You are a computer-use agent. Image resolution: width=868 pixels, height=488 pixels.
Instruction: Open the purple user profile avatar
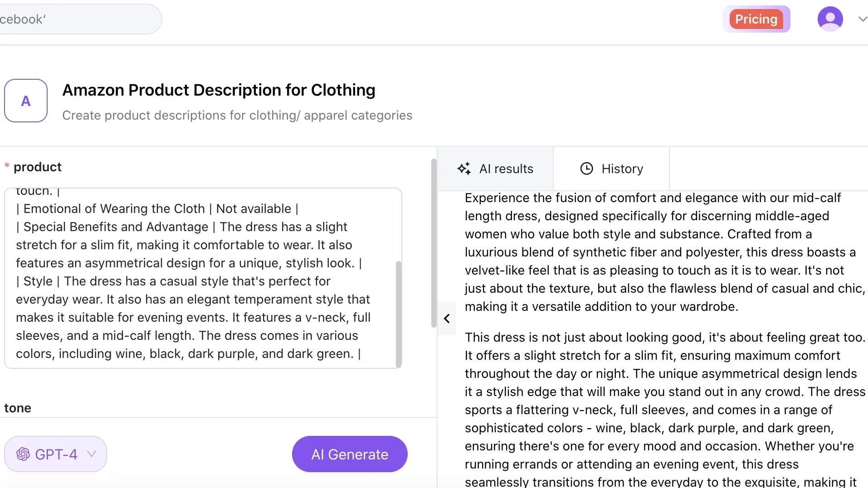point(831,19)
